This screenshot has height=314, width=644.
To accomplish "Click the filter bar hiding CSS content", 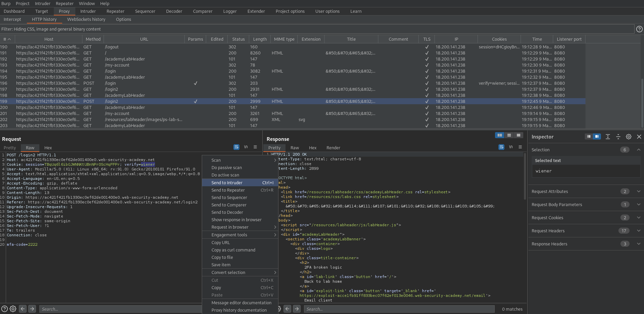I will 317,29.
